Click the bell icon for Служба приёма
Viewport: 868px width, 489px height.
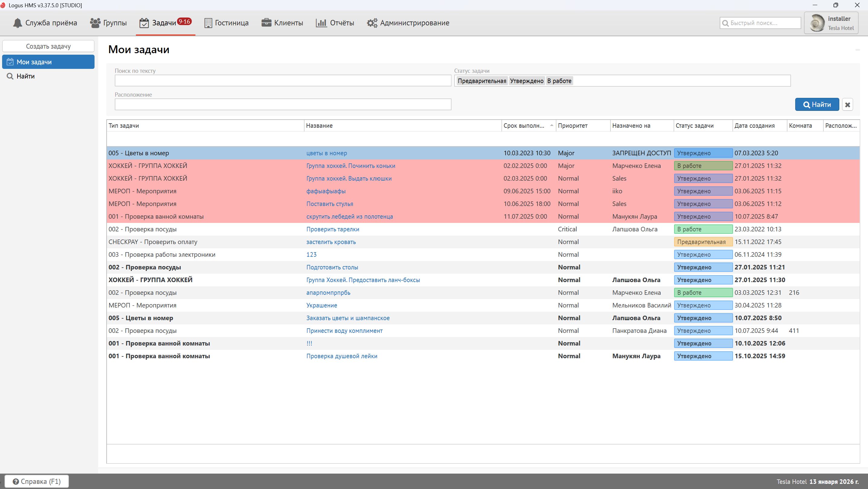click(17, 23)
